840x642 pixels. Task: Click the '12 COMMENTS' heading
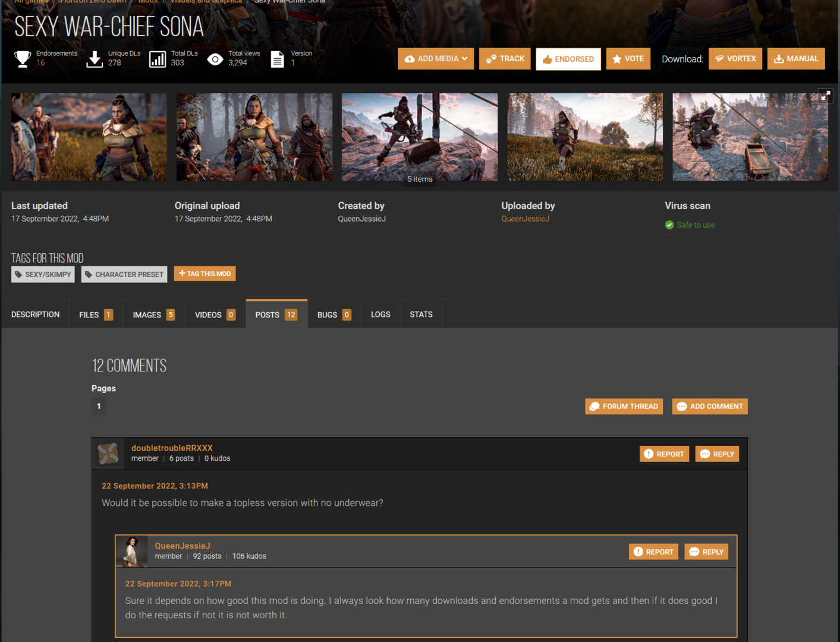tap(129, 366)
